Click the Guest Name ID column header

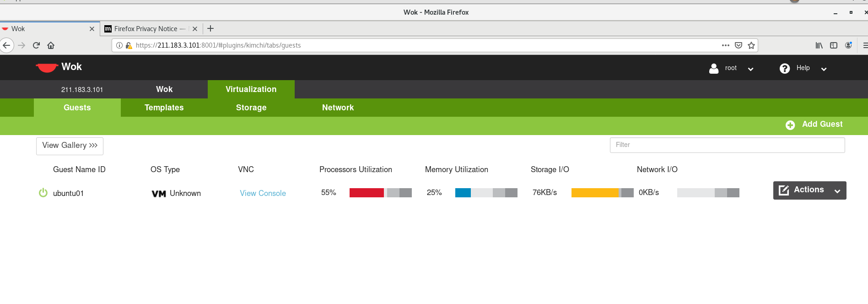click(79, 169)
